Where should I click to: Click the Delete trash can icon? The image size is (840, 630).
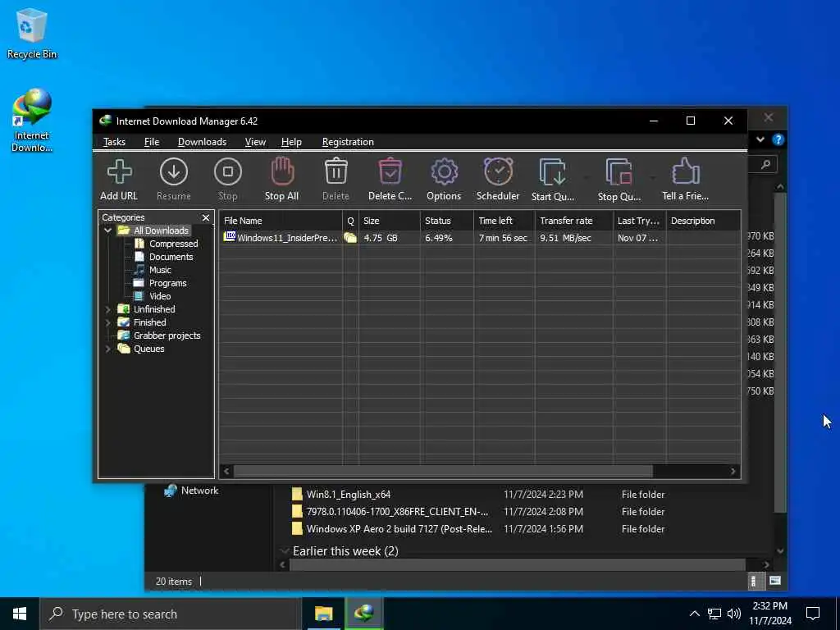[336, 172]
